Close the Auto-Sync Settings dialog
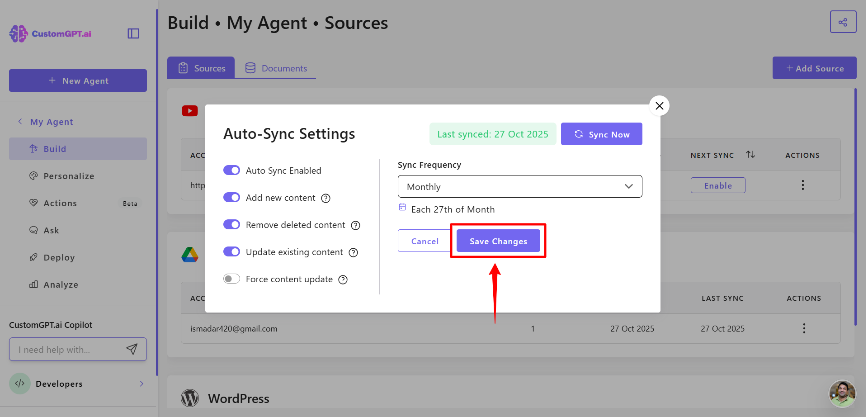The height and width of the screenshot is (417, 868). pos(660,106)
